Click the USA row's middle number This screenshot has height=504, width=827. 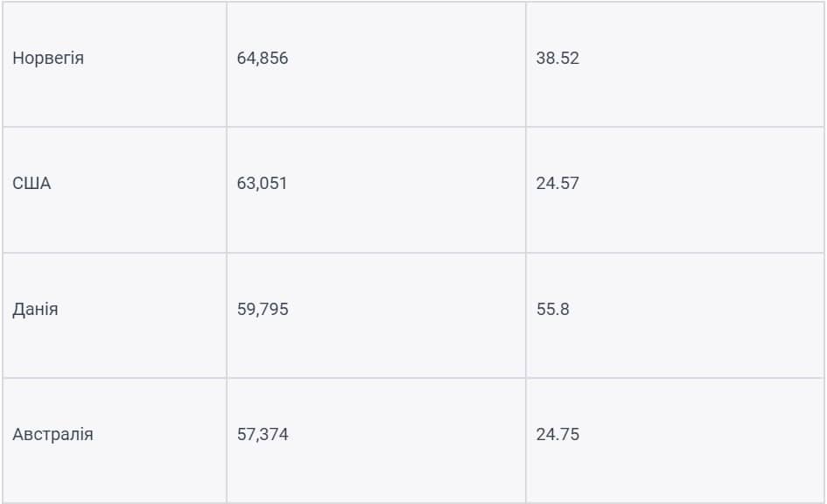(262, 184)
